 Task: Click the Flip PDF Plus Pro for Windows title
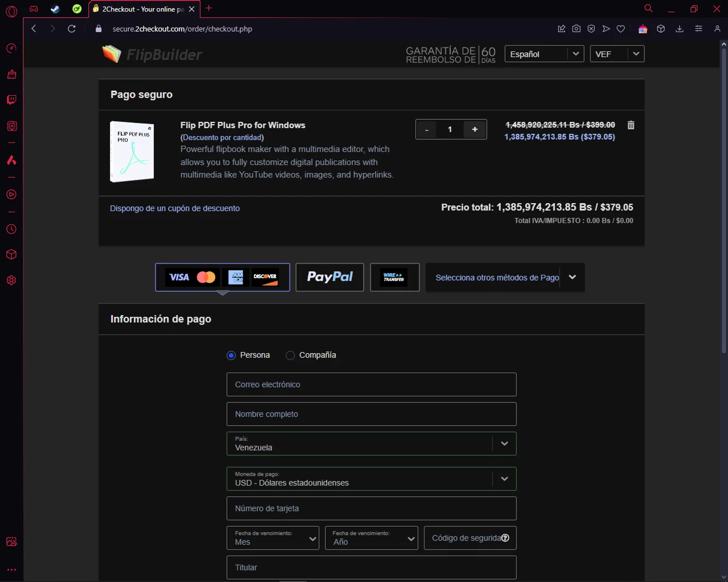click(x=243, y=125)
